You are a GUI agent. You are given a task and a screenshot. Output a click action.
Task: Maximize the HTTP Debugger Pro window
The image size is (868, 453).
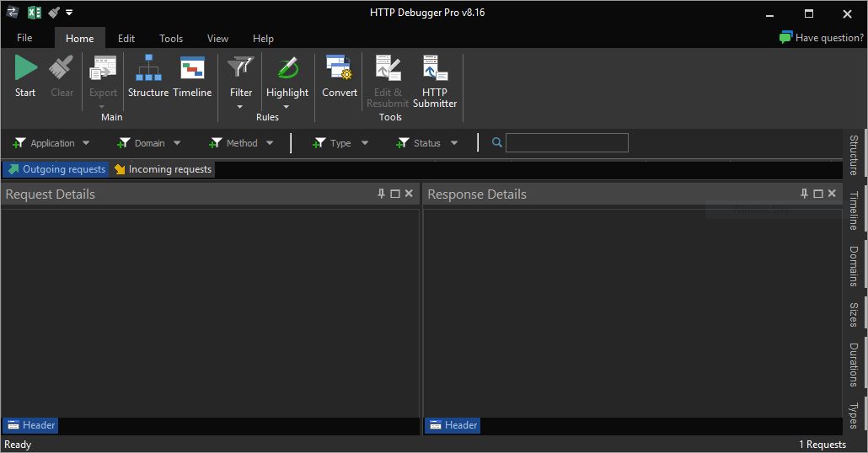pos(809,13)
